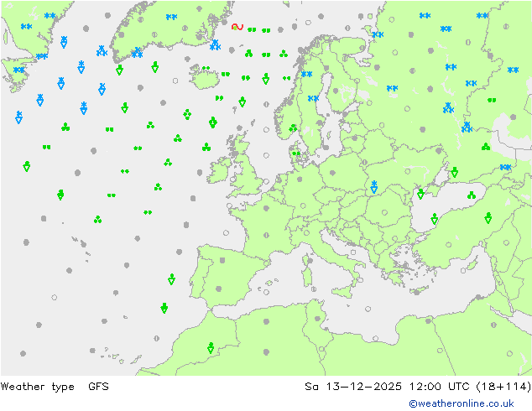Select the blue snow symbol near Kola Peninsula
Screen dimensions: 532x411
pos(378,34)
